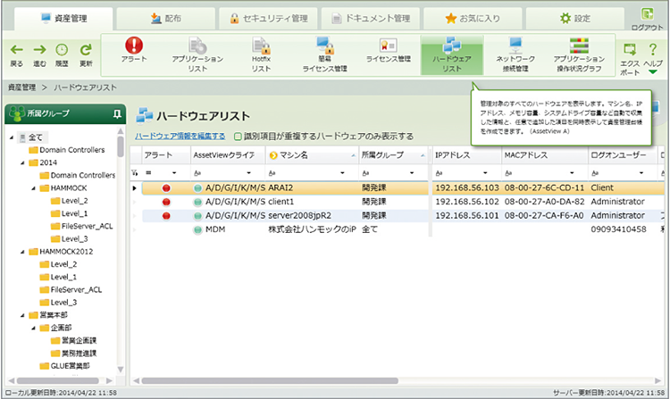Open the アラート alert icon in toolbar
670x399 pixels.
[x=134, y=46]
